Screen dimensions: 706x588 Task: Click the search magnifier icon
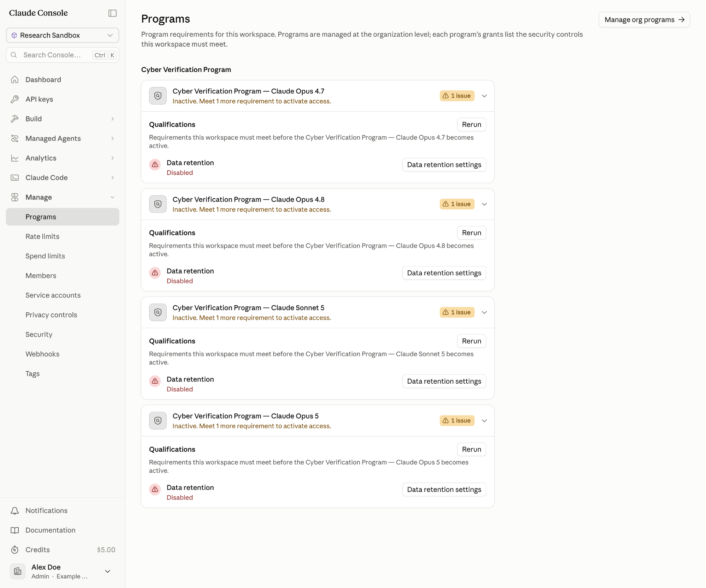[x=14, y=55]
